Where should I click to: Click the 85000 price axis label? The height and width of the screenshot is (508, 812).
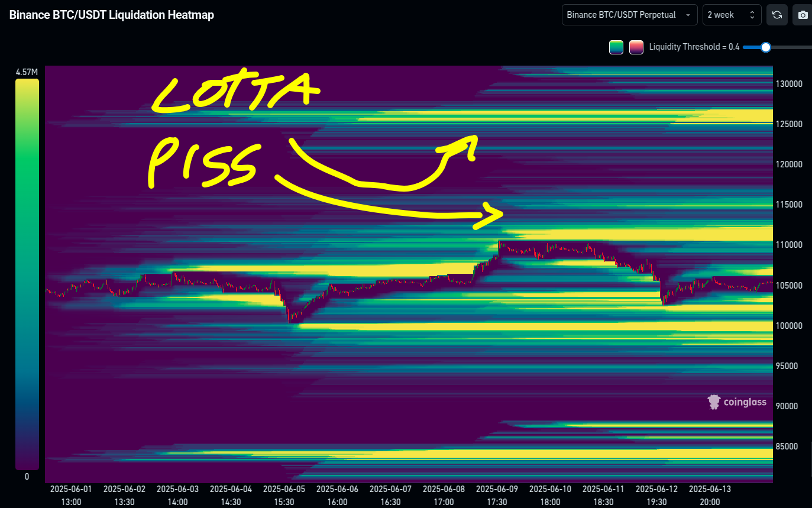pyautogui.click(x=788, y=446)
